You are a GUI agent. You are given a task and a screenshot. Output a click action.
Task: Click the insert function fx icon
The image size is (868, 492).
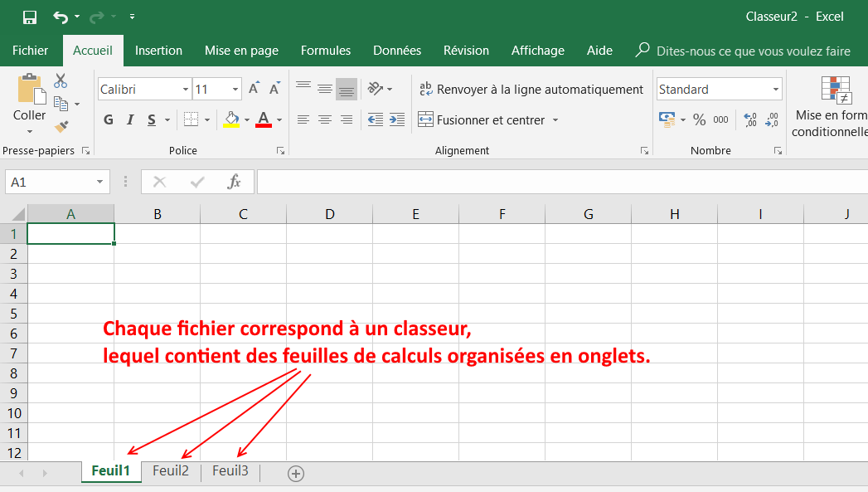235,182
